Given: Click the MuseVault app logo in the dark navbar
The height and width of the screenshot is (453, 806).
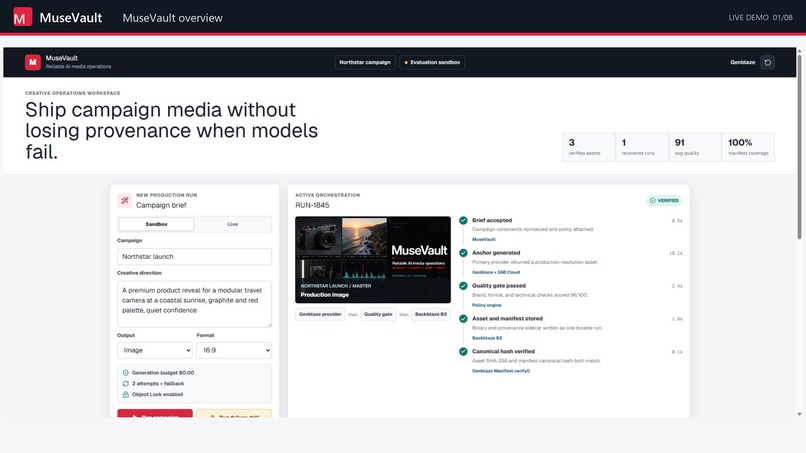Looking at the screenshot, I should click(x=33, y=62).
